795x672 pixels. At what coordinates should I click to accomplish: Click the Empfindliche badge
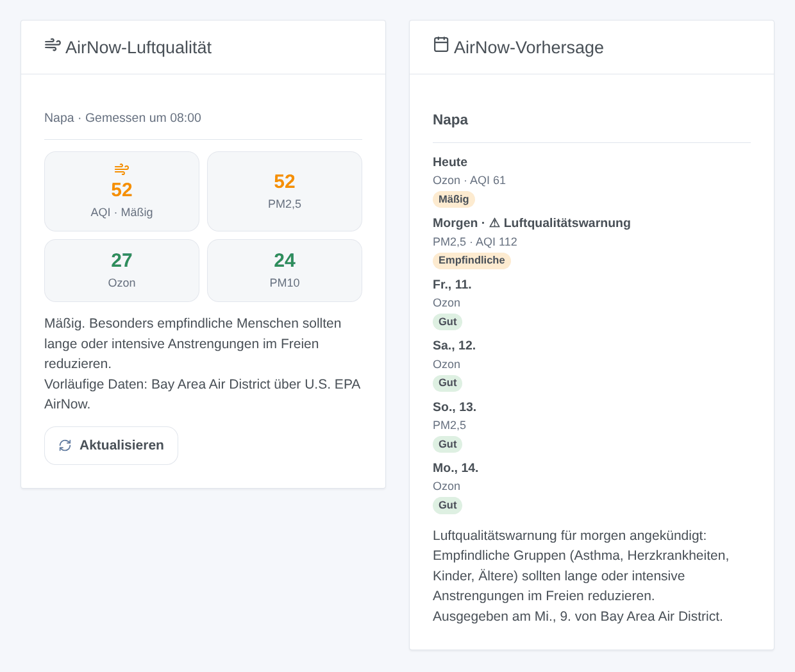coord(472,260)
